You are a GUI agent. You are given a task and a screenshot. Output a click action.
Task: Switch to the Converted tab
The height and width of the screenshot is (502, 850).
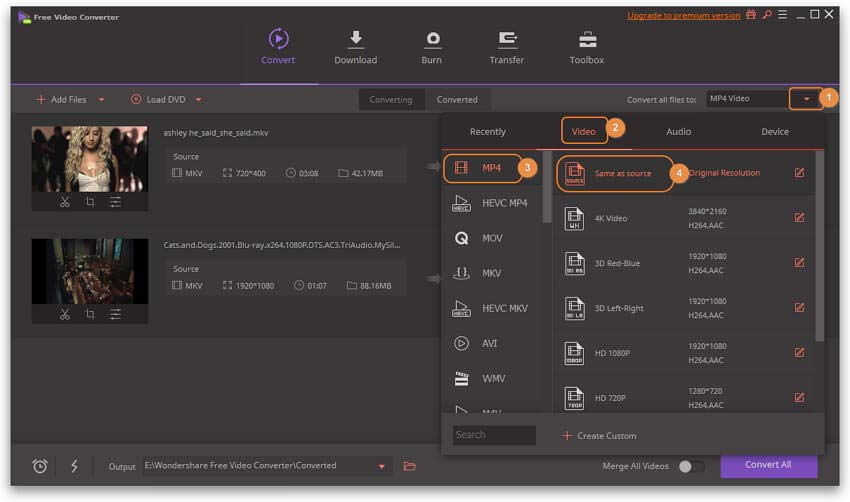pyautogui.click(x=457, y=100)
